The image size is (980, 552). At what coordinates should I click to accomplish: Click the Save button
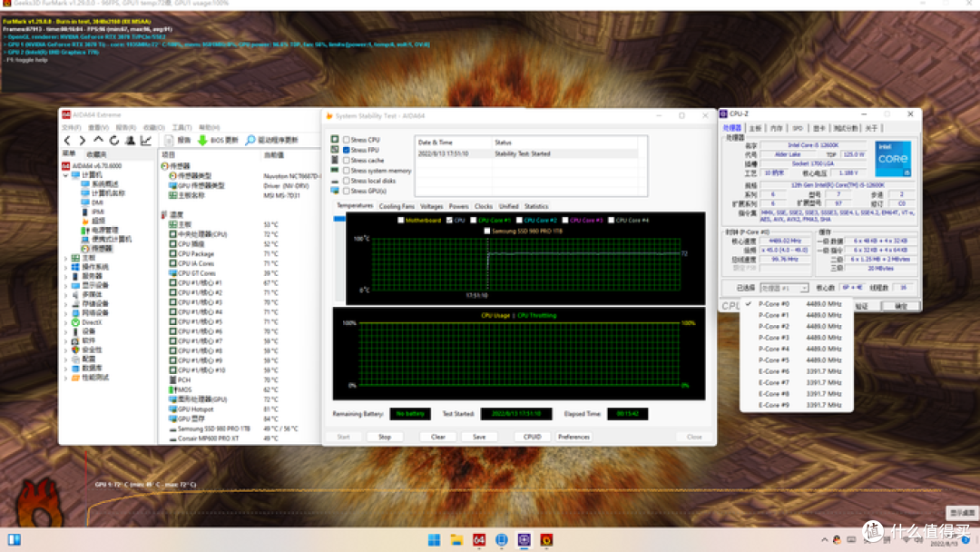click(479, 437)
